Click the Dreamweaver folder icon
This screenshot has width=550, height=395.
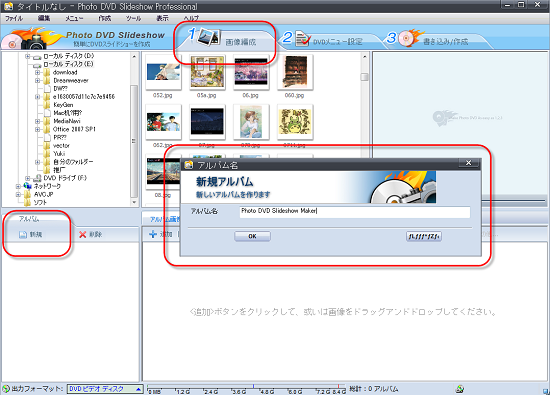pos(47,81)
